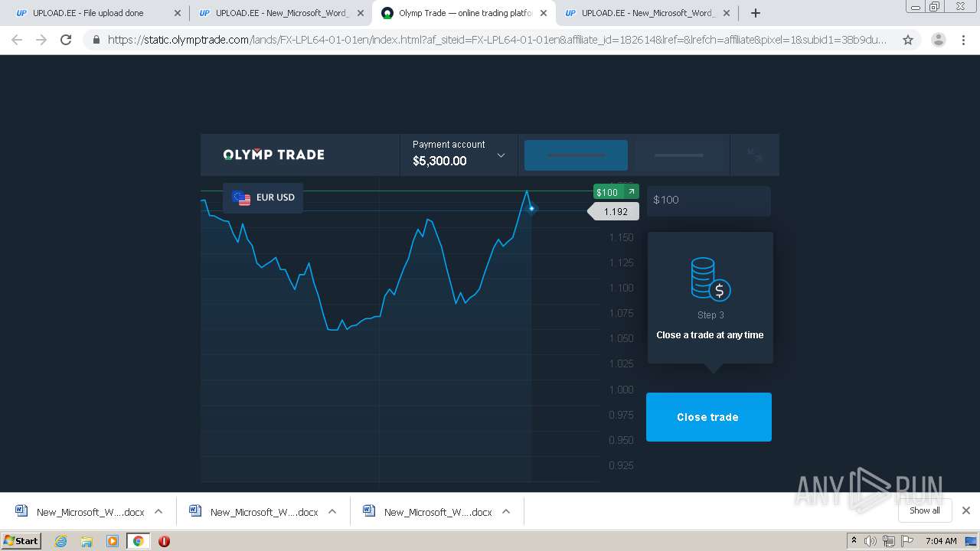Click the $100 trade amount field
980x551 pixels.
(x=709, y=200)
